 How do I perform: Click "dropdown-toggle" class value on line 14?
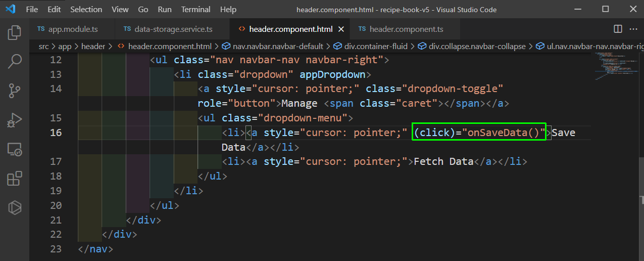453,89
